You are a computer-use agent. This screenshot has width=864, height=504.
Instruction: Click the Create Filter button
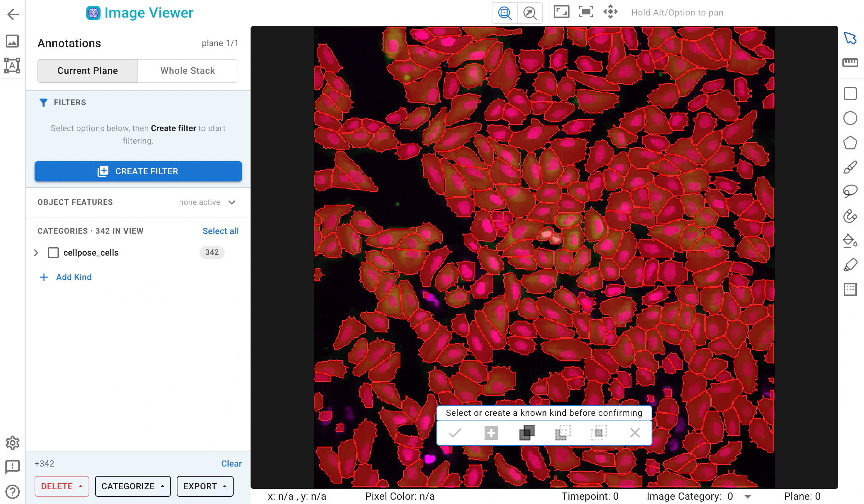[x=138, y=171]
